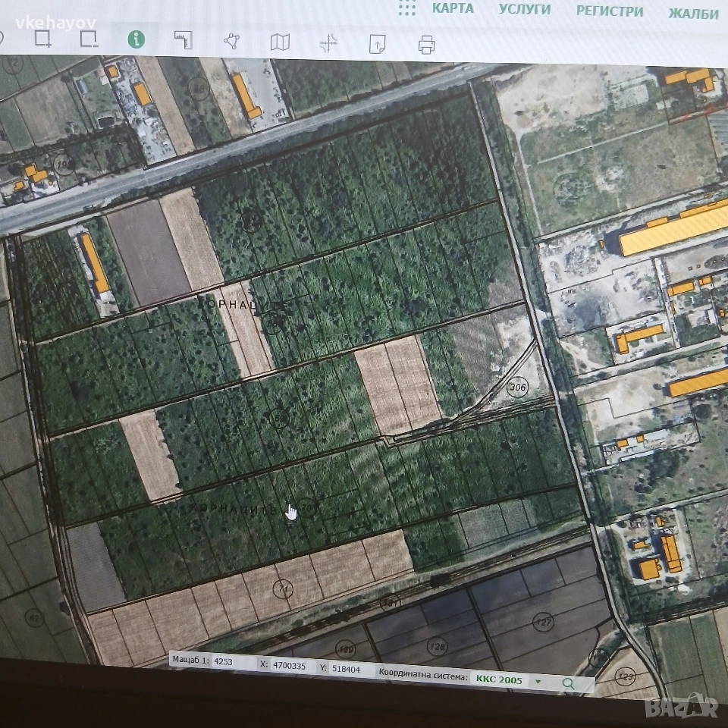
Task: Click the zoom-out rectangle tool
Action: pos(89,39)
